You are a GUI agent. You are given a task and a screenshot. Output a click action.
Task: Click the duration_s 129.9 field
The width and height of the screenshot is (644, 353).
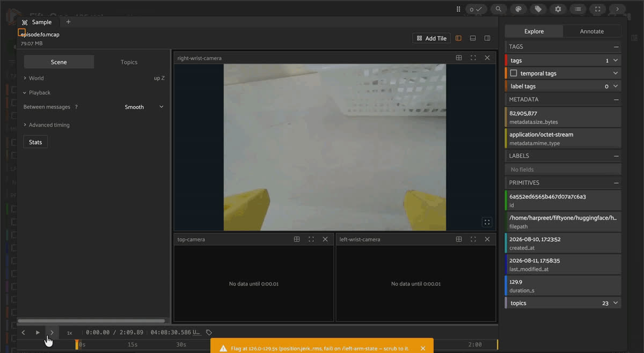pos(563,285)
